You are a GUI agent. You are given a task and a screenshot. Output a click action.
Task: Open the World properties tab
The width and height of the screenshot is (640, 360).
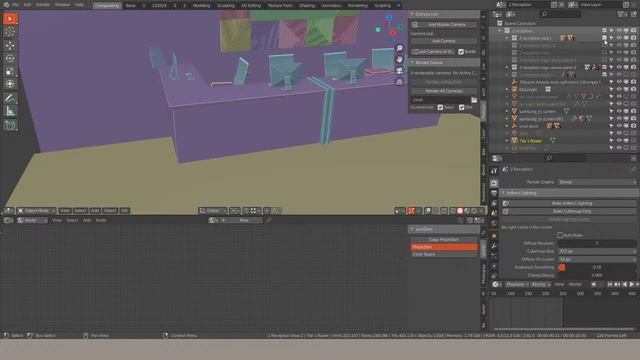pos(494,223)
